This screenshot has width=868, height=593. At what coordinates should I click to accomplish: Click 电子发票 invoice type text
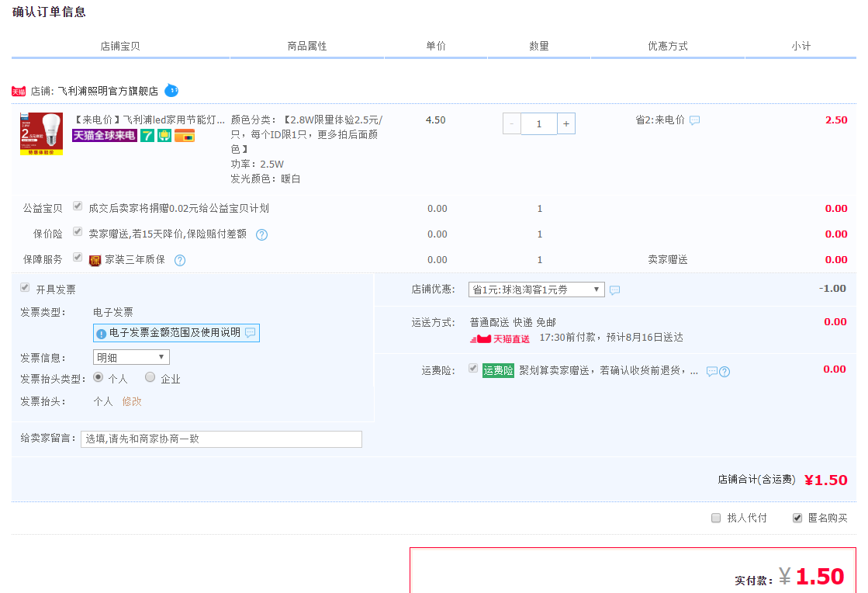[113, 312]
